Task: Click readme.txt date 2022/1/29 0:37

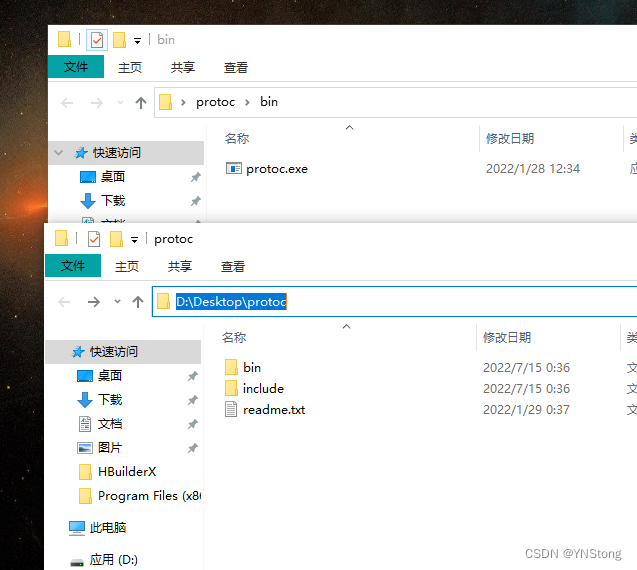Action: [526, 410]
